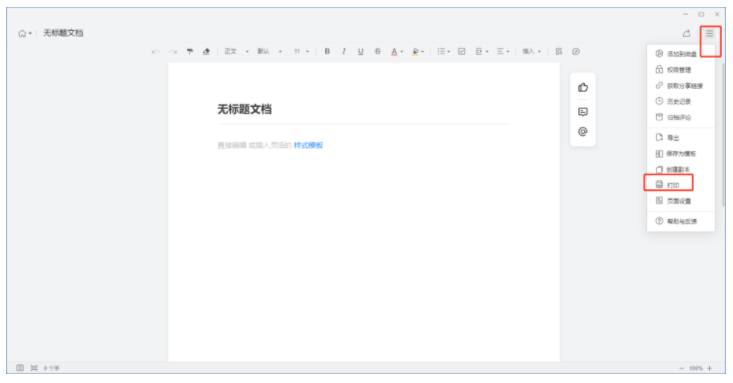Screen dimensions: 733x383
Task: Click the 100% zoom level
Action: pyautogui.click(x=696, y=369)
